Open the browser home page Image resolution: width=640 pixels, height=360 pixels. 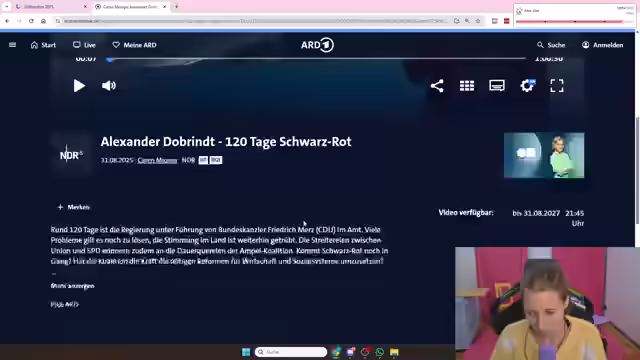tap(43, 21)
